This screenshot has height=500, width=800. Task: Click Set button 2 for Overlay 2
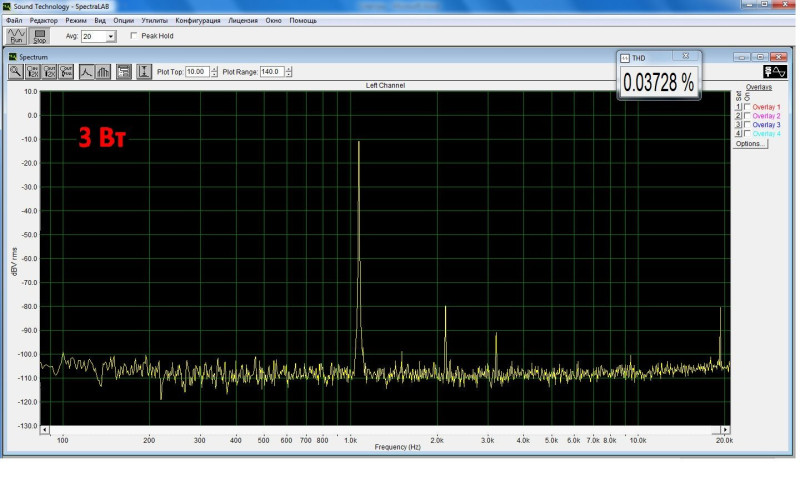738,116
